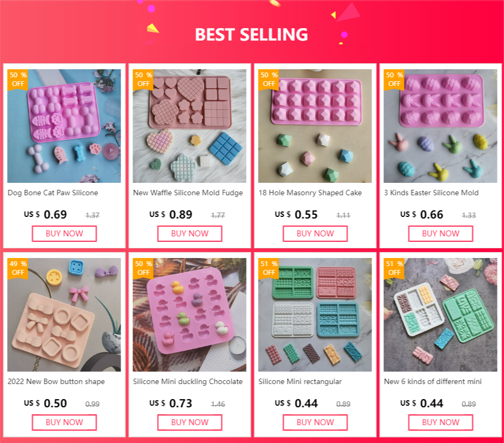
Task: Open the Bow button shape mold picture
Action: click(x=64, y=315)
